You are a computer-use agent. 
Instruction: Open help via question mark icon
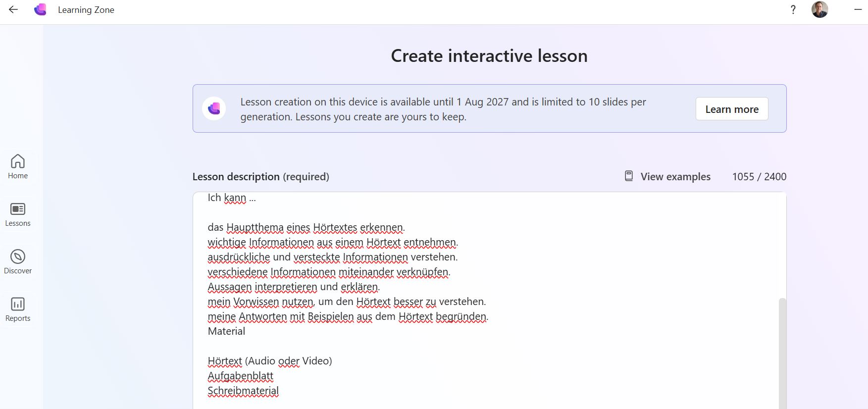tap(793, 9)
